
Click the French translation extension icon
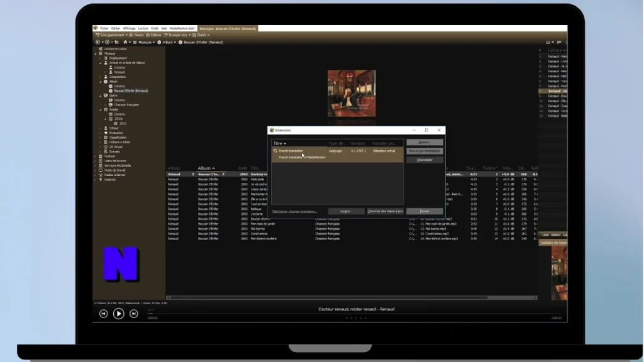(x=275, y=151)
